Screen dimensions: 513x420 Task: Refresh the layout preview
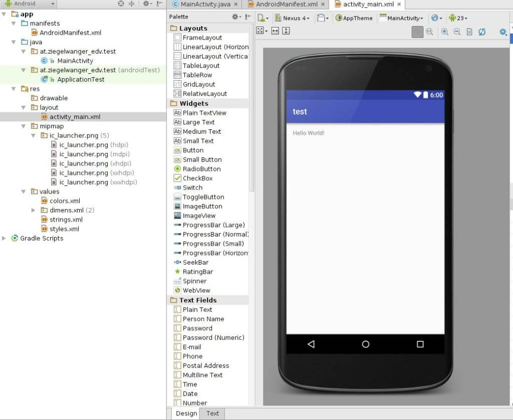click(482, 32)
